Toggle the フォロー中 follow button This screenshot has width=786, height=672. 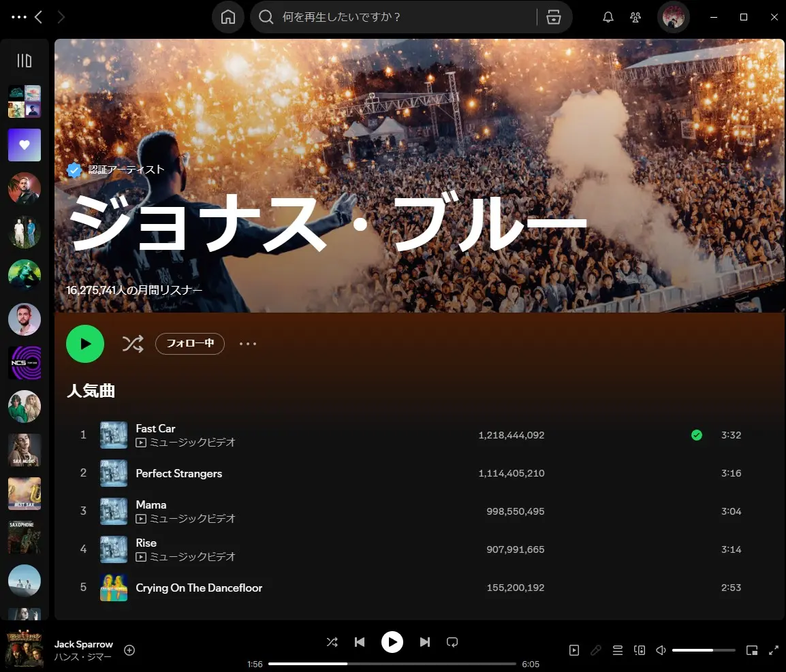tap(190, 344)
